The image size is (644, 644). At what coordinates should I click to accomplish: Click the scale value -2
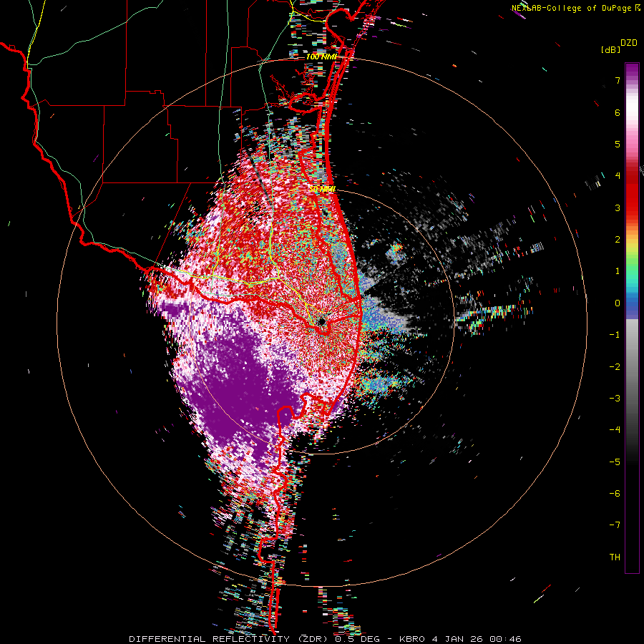pyautogui.click(x=615, y=366)
